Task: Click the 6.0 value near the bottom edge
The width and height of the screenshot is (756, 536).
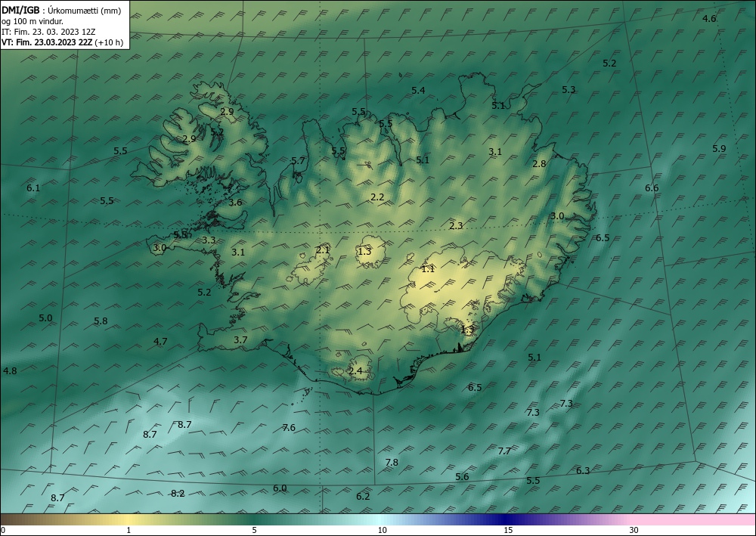Action: tap(280, 488)
